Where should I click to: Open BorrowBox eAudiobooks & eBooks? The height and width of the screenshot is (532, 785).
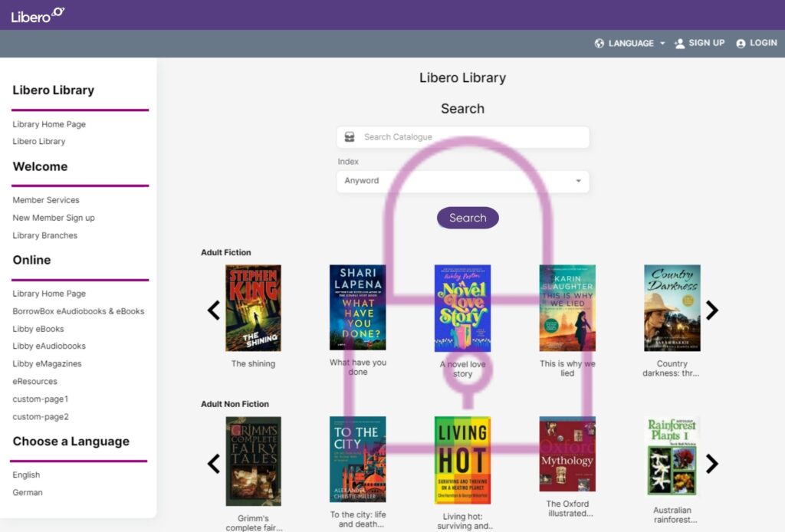[78, 311]
